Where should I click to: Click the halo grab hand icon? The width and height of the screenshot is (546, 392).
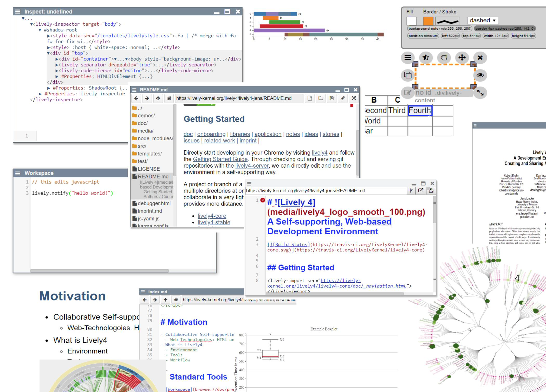(x=444, y=58)
